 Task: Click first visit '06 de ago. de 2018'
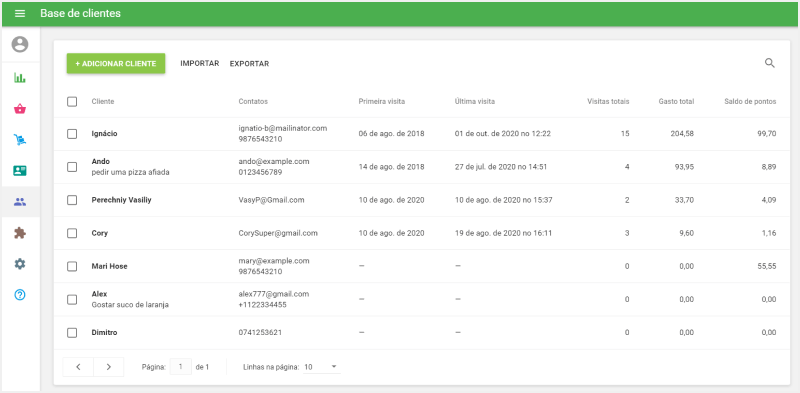coord(391,134)
